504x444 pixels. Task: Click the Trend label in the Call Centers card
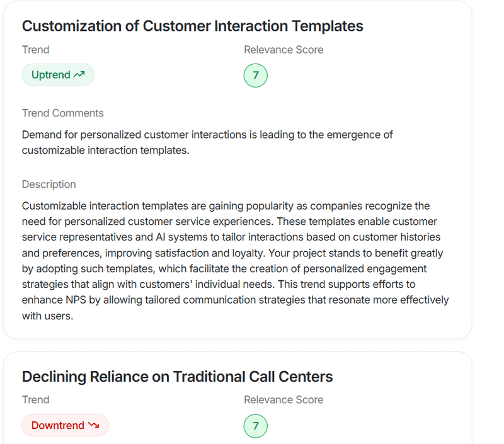pyautogui.click(x=35, y=400)
